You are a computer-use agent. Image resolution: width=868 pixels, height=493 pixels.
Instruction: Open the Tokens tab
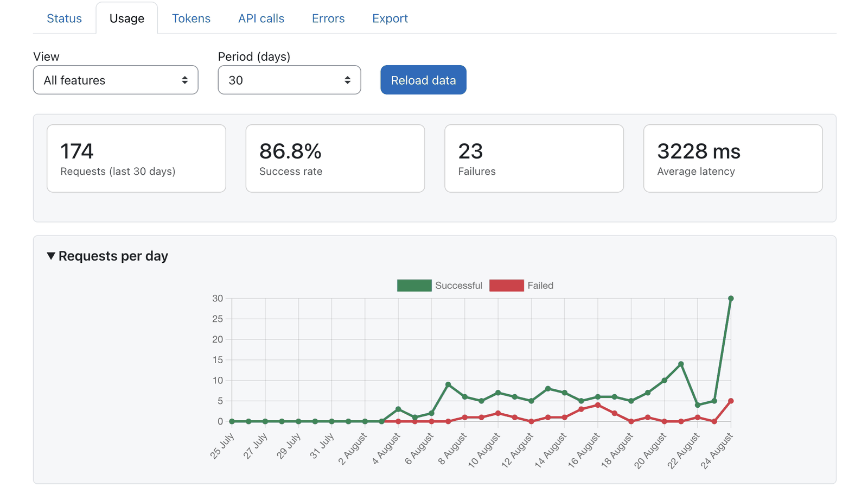click(x=191, y=18)
